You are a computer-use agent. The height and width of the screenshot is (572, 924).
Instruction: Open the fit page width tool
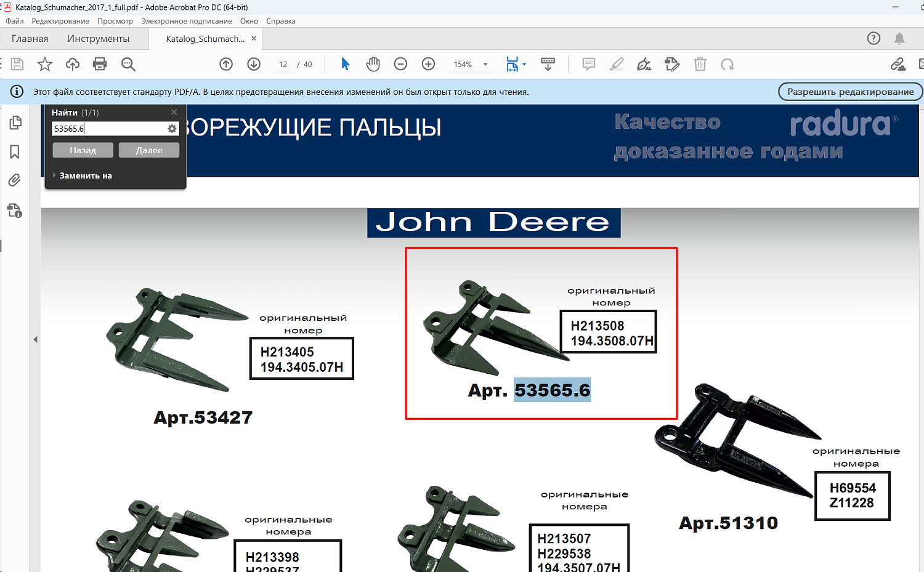click(x=512, y=64)
